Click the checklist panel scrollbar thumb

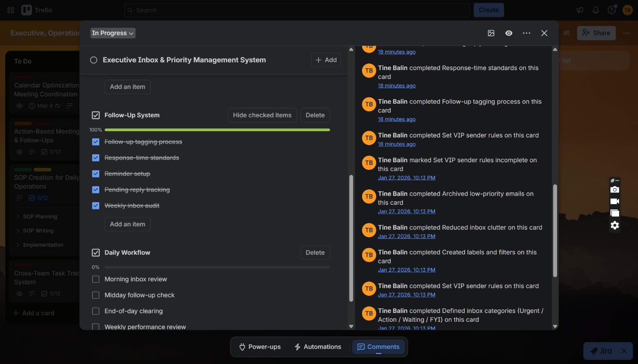(x=351, y=238)
